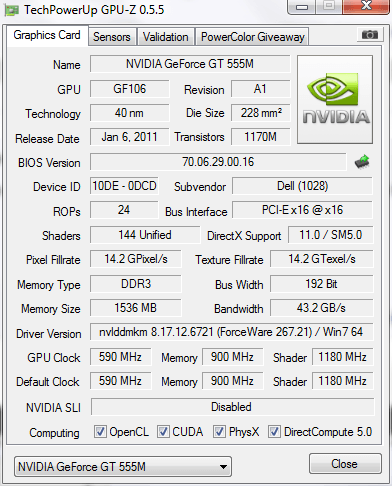Viewport: 392px width, 486px height.
Task: Click the GPU-Z title bar app icon
Action: [x=12, y=10]
